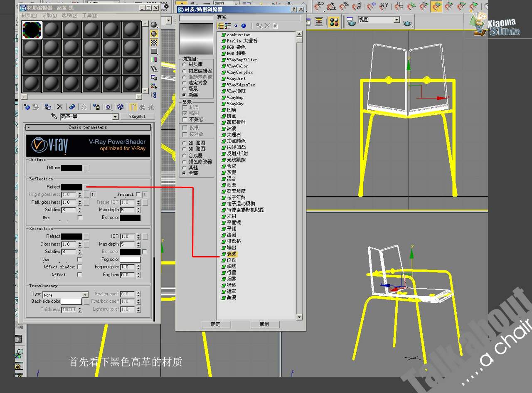Click Get Material icon in material editor
532x393 pixels.
(x=27, y=107)
